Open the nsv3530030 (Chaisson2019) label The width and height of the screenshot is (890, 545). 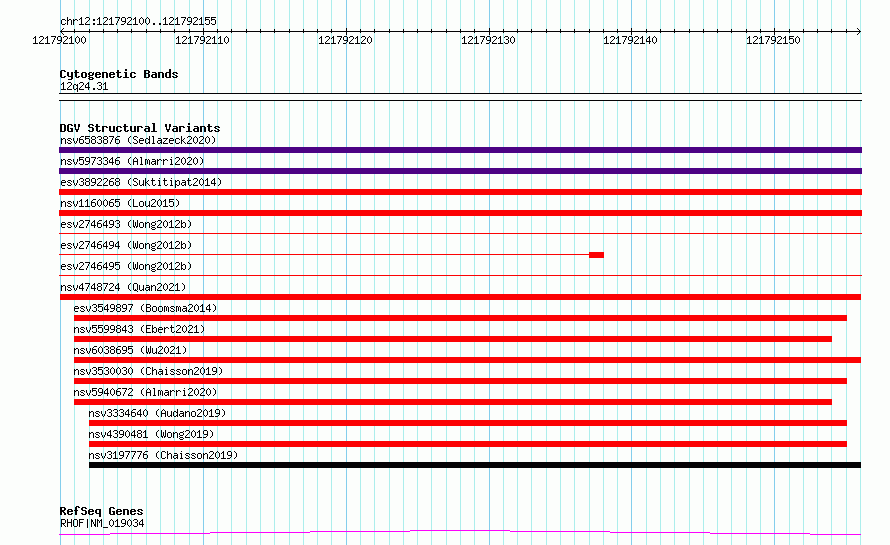(148, 371)
